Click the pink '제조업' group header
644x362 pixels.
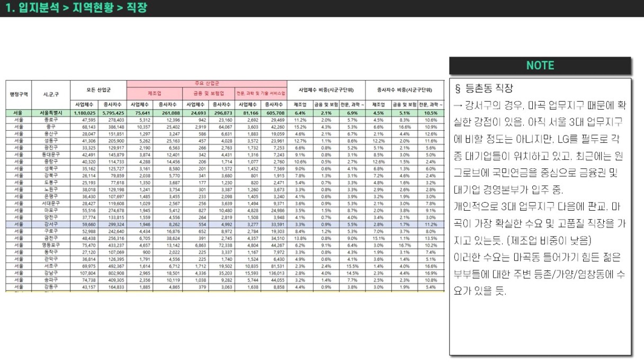[x=154, y=93]
